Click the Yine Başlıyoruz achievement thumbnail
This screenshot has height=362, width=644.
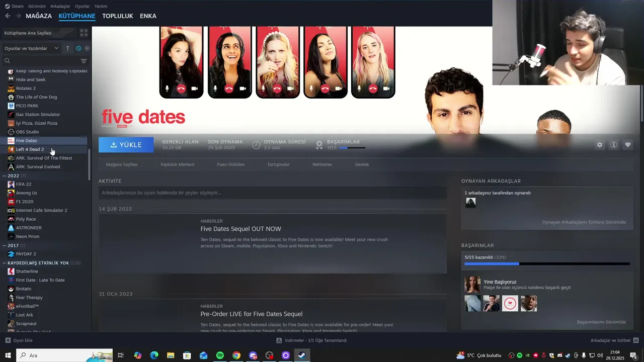point(472,284)
